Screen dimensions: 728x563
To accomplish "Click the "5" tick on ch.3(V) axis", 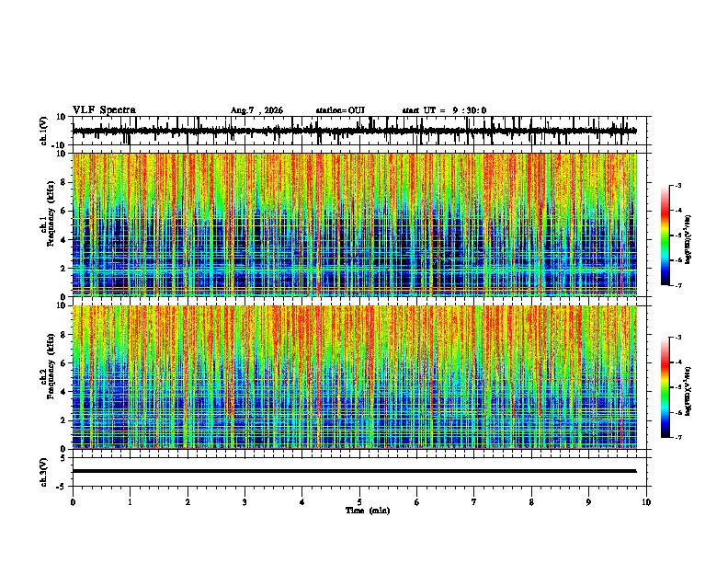I will tap(64, 458).
